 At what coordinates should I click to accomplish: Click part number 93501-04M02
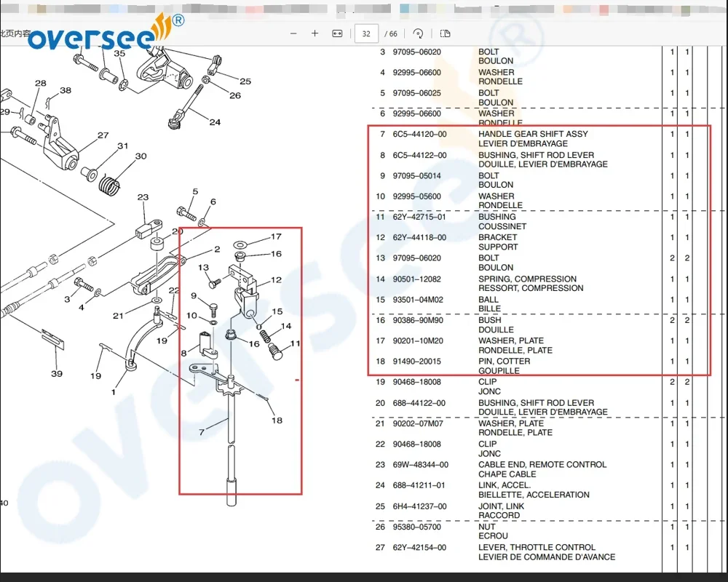[x=418, y=300]
